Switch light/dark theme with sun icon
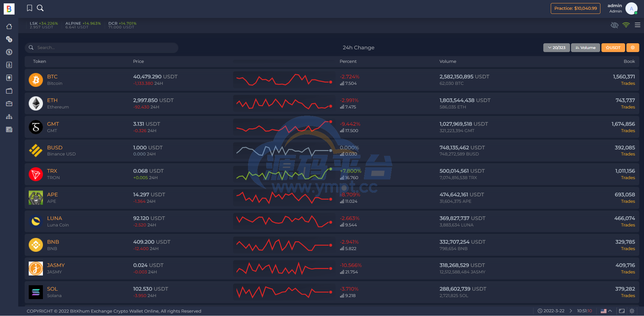The height and width of the screenshot is (316, 644). [x=632, y=311]
